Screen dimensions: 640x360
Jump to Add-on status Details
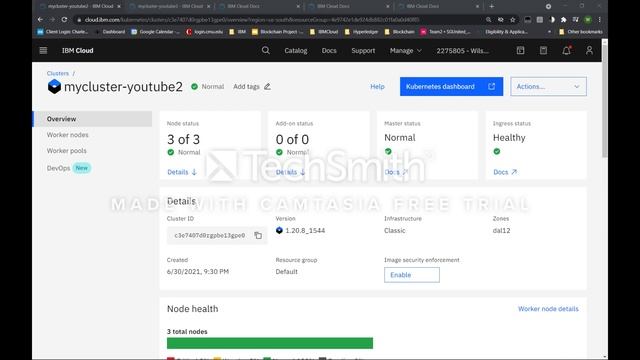coord(291,172)
